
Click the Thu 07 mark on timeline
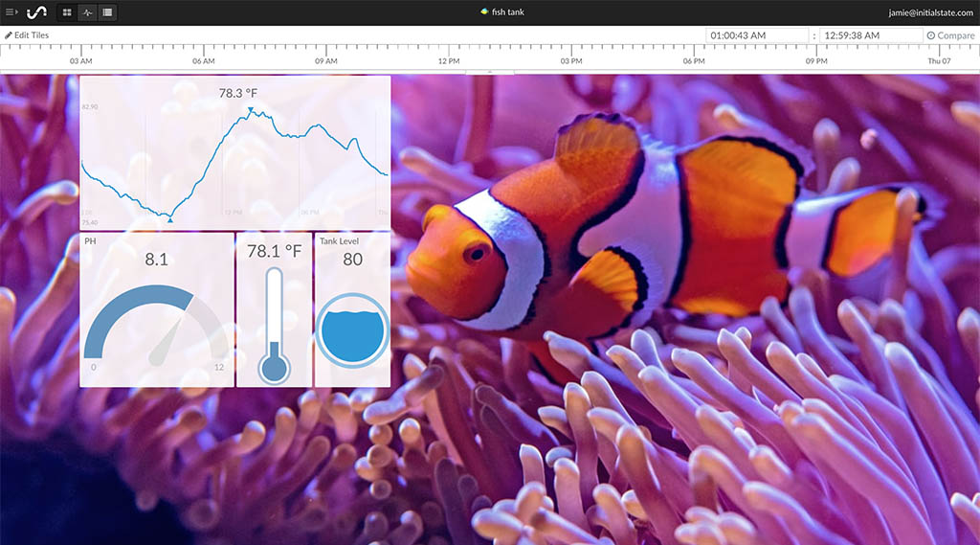coord(939,60)
